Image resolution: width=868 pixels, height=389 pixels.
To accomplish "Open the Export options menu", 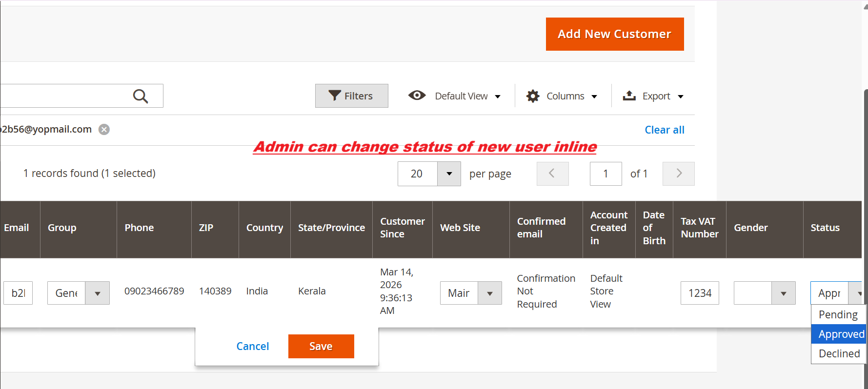I will [x=653, y=96].
